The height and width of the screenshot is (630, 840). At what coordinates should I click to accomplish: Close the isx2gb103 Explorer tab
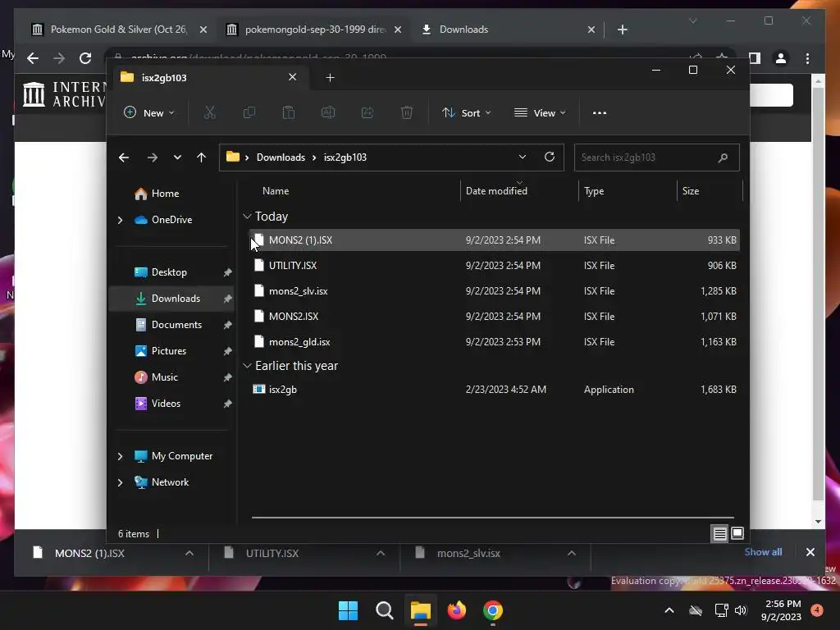tap(293, 77)
